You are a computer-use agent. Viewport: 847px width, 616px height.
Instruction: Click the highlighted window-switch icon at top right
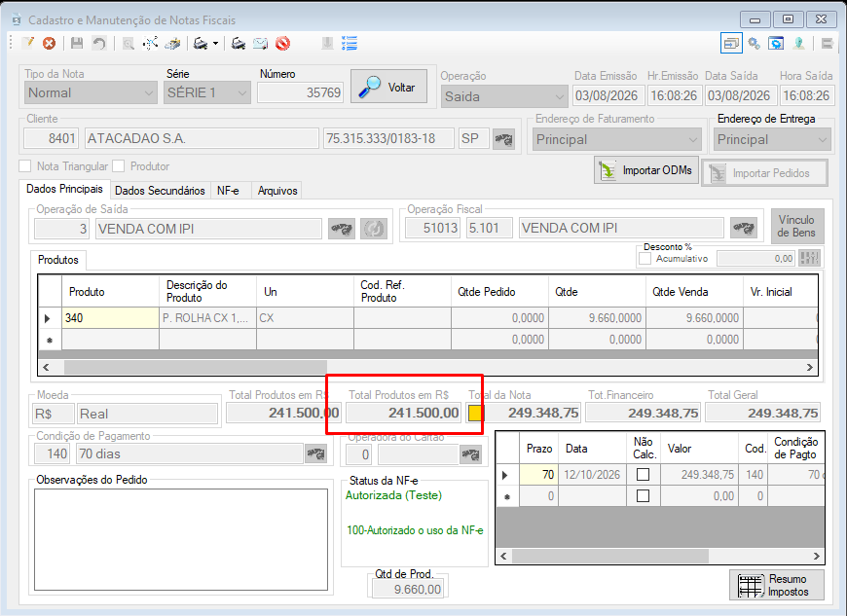coord(731,43)
